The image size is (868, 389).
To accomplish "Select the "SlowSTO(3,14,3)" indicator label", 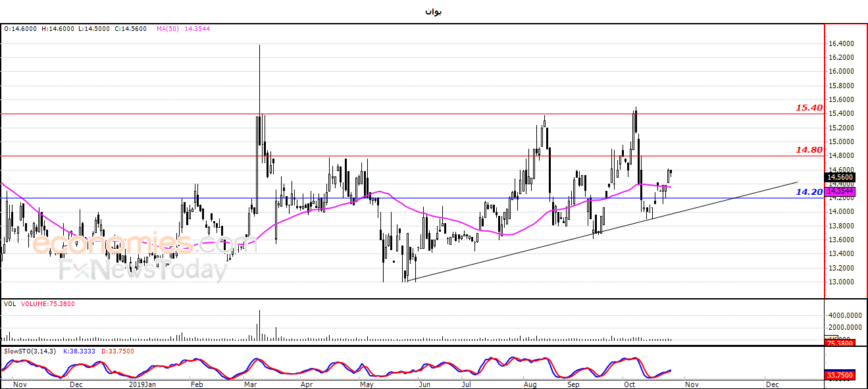I will [29, 351].
